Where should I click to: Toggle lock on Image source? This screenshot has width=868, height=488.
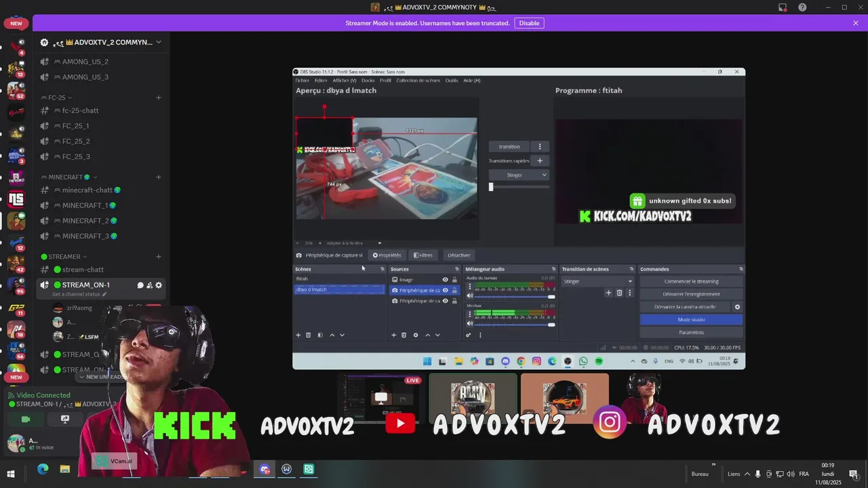click(454, 279)
